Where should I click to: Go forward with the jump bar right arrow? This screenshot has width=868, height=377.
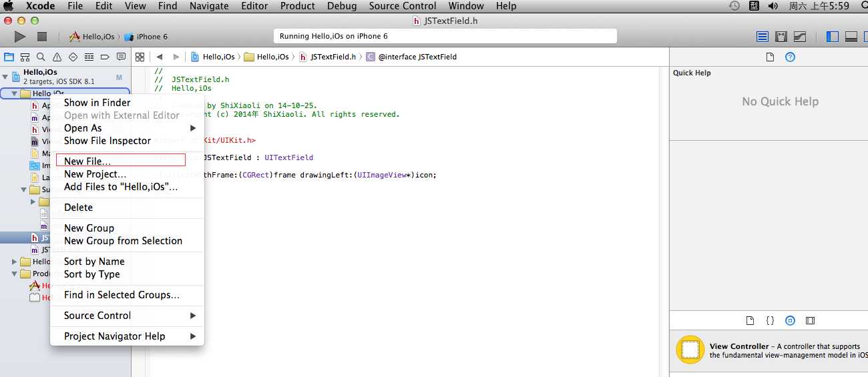[x=176, y=57]
